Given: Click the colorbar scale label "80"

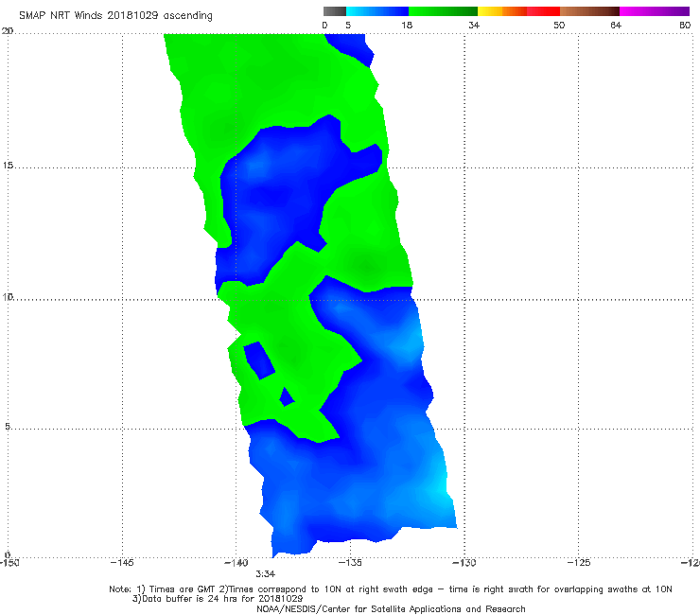Looking at the screenshot, I should click(x=685, y=26).
